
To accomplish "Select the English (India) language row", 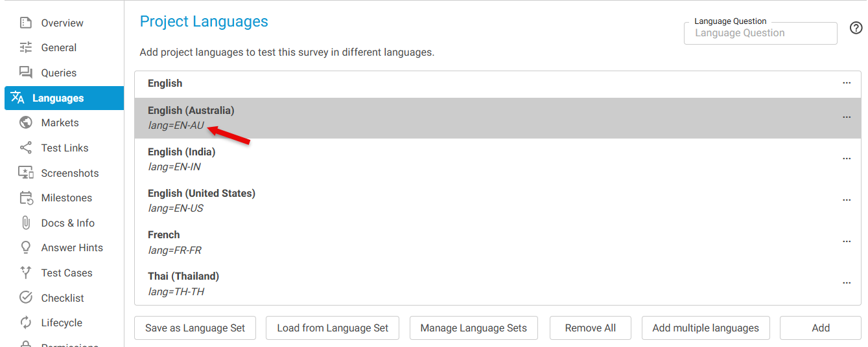I will (x=454, y=159).
